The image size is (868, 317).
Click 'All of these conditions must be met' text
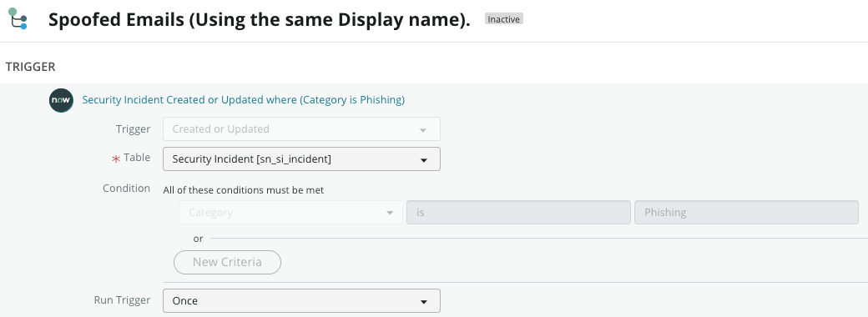click(x=244, y=190)
